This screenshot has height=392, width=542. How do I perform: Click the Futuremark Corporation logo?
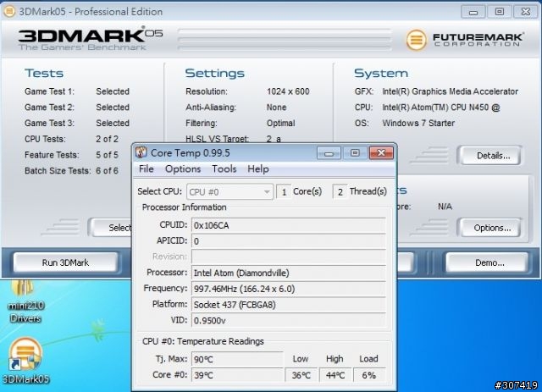[x=465, y=40]
